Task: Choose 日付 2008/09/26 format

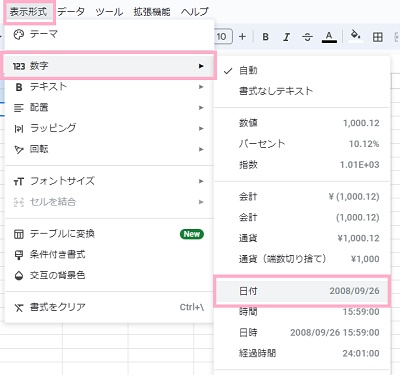Action: [x=302, y=291]
